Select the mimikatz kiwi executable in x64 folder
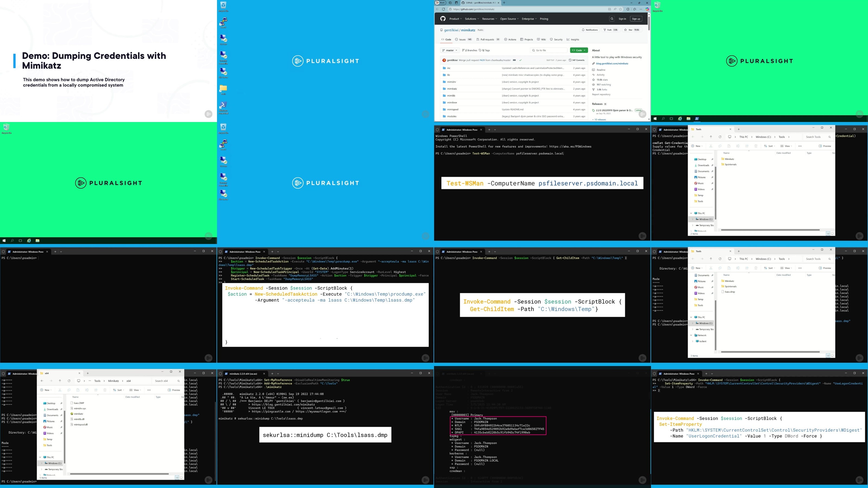 77,414
